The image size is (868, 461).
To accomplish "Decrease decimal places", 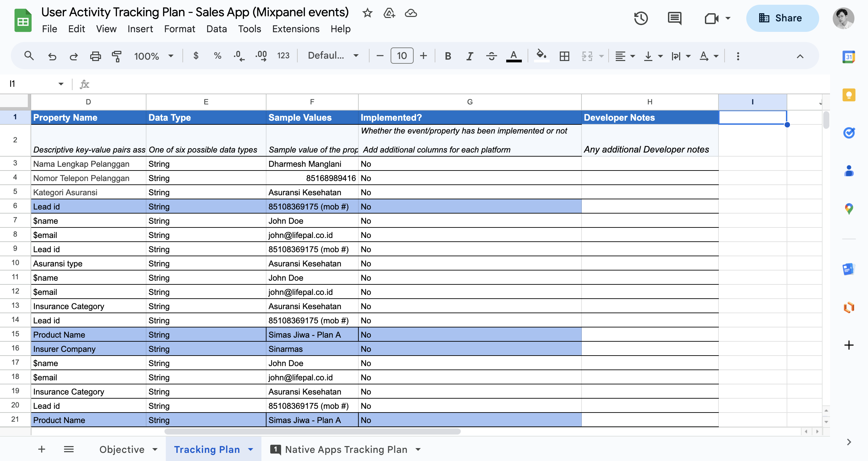I will pos(239,56).
